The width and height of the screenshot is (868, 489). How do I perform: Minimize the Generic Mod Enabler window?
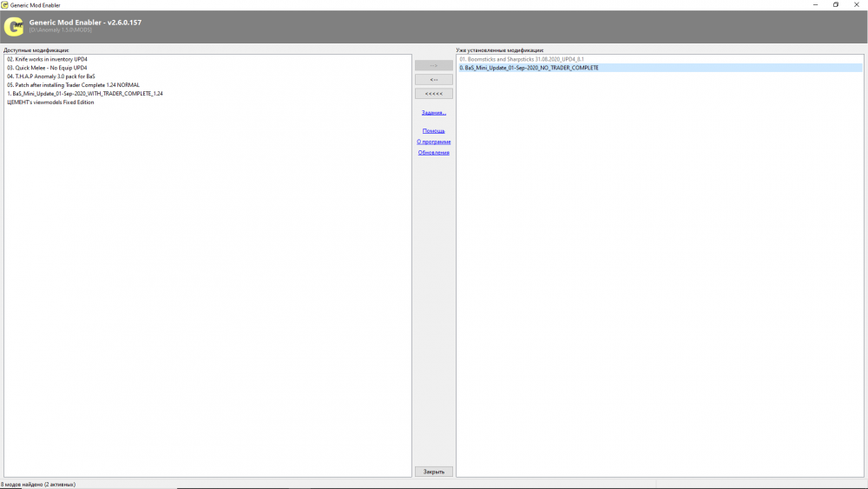[x=815, y=5]
